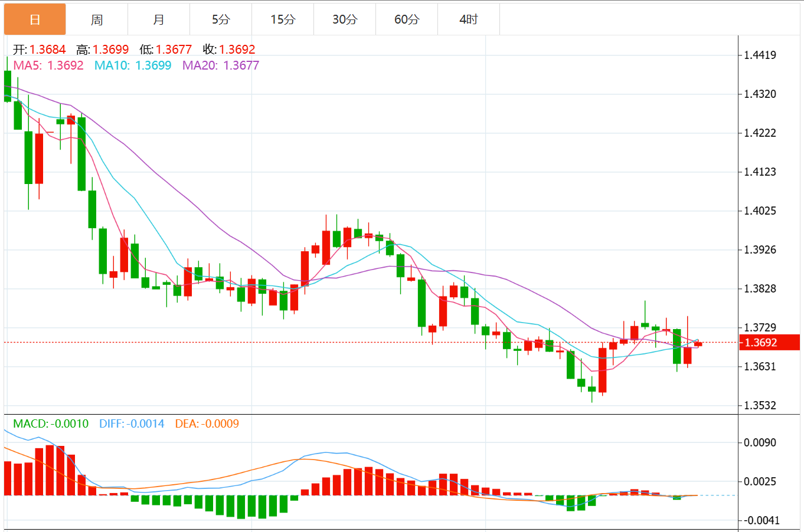The image size is (804, 532).
Task: Click the 1.4222 price axis label
Action: (760, 133)
